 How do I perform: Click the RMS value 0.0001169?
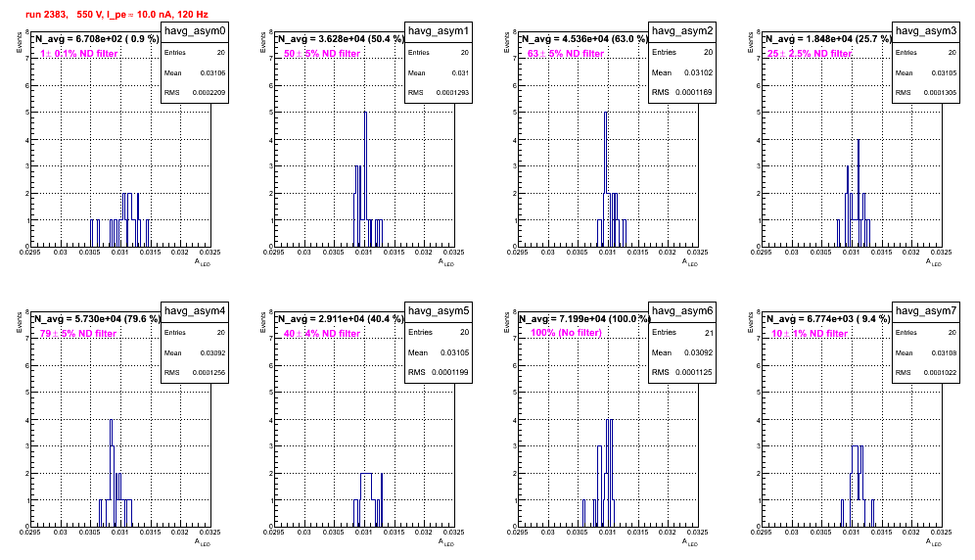point(694,92)
